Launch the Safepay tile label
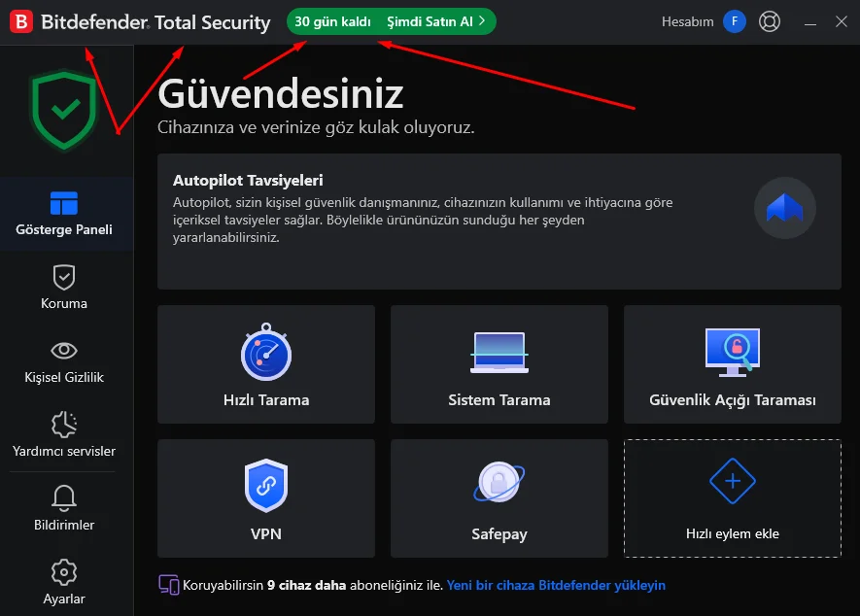 (x=499, y=533)
